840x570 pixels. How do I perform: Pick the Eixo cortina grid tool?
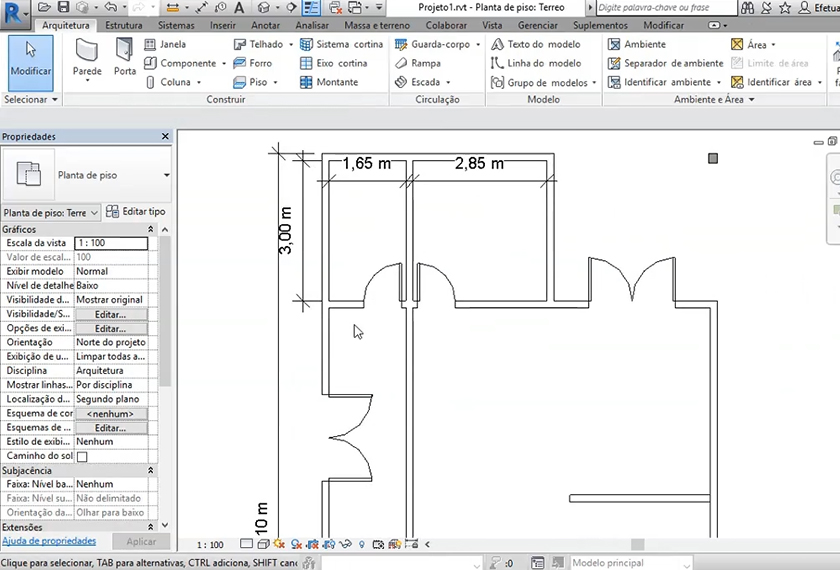pos(340,63)
